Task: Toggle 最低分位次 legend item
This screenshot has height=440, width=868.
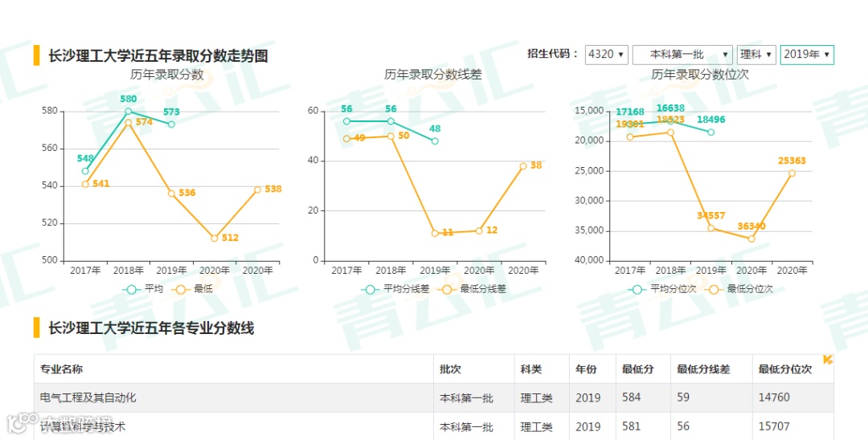Action: 739,289
